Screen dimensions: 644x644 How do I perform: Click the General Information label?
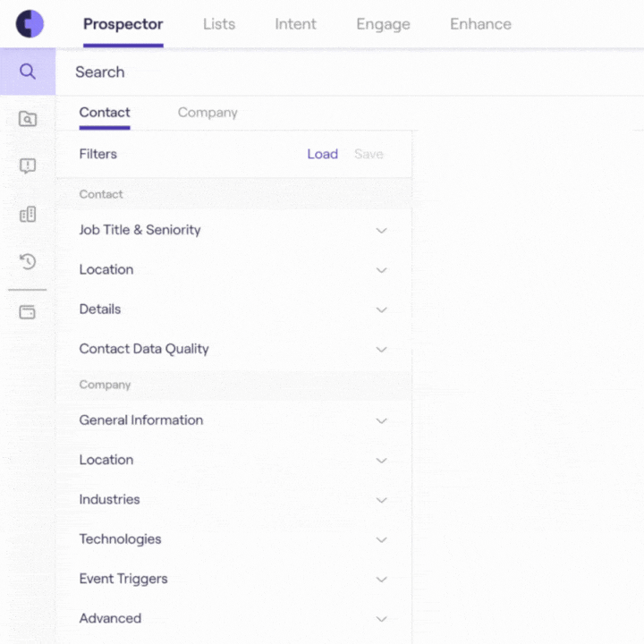tap(141, 419)
